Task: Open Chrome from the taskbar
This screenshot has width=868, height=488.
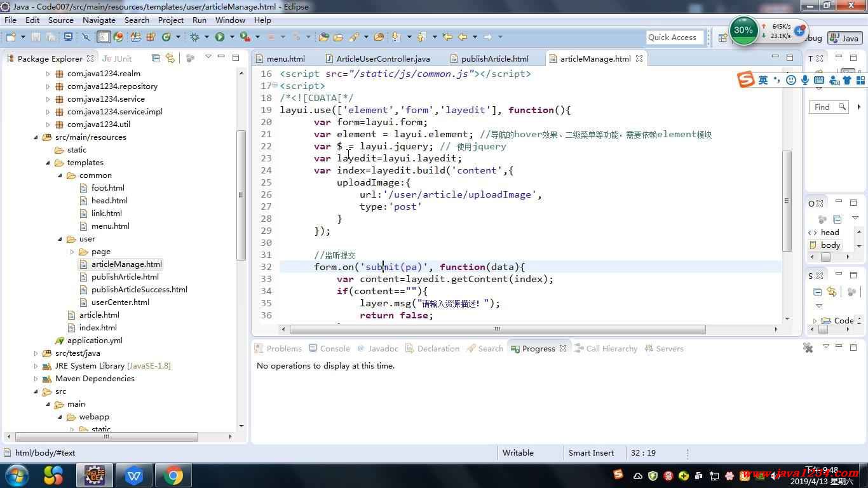Action: tap(172, 475)
